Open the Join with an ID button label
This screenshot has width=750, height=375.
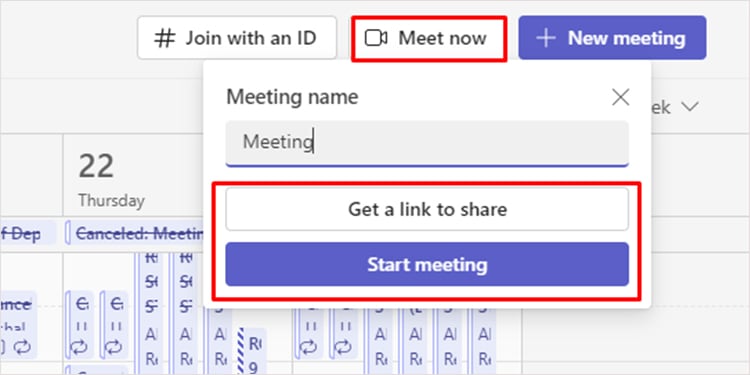coord(251,38)
